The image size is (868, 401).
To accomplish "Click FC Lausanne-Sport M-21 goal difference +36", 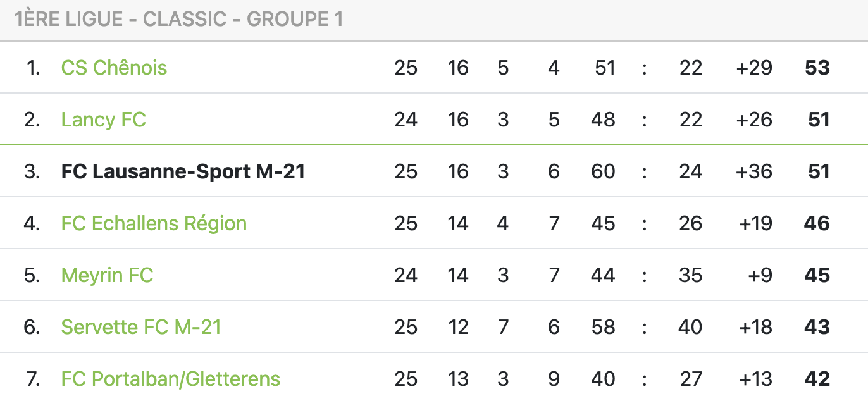I will click(x=753, y=171).
